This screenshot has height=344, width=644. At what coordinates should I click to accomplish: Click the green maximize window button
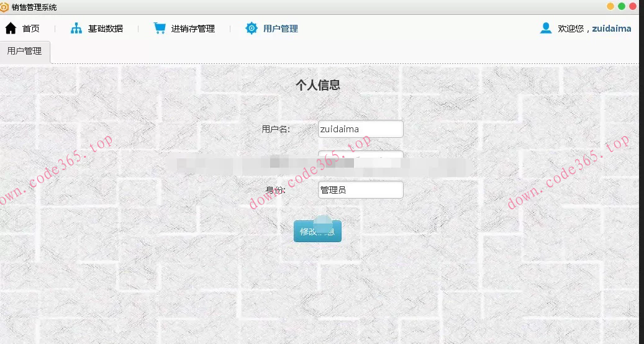tap(622, 6)
